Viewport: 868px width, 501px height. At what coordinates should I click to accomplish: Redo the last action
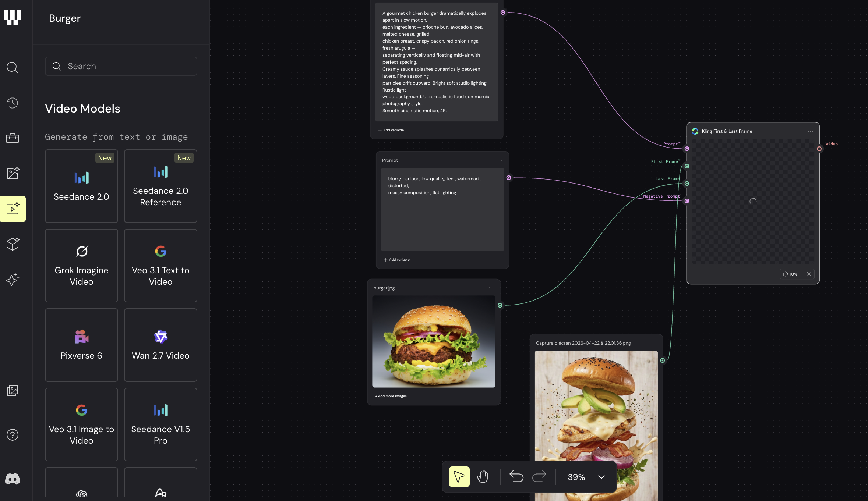click(x=539, y=477)
